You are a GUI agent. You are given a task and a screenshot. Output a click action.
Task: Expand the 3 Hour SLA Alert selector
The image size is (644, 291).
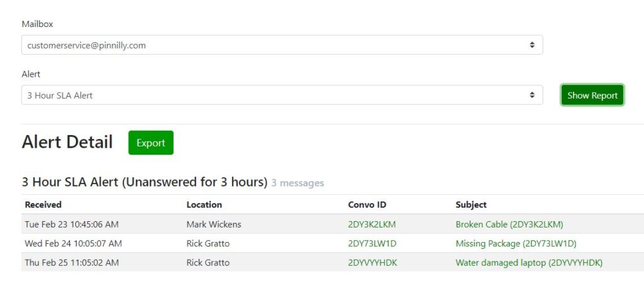[x=282, y=95]
